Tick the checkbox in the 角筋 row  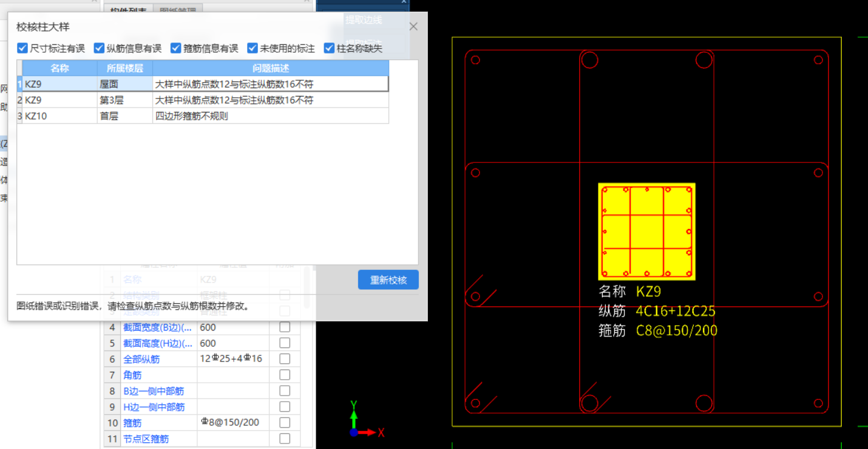coord(285,375)
